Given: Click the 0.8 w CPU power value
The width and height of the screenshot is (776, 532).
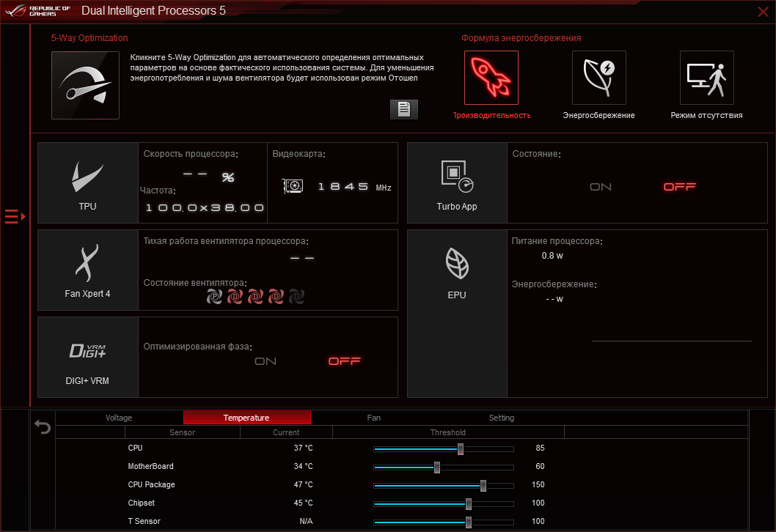Looking at the screenshot, I should [x=552, y=256].
